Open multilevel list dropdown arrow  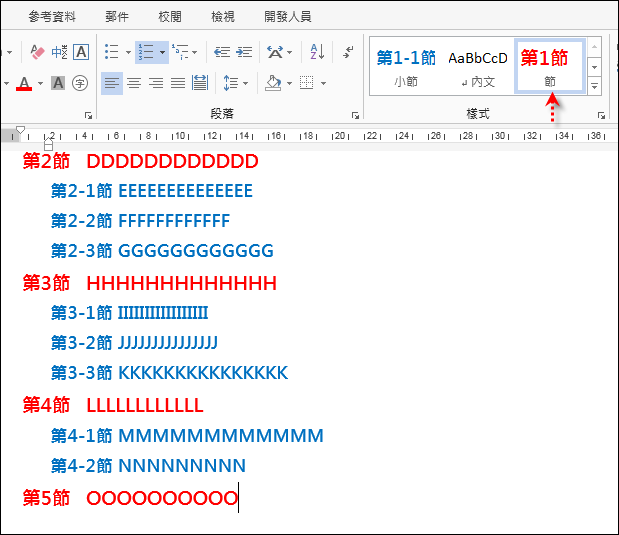[195, 52]
